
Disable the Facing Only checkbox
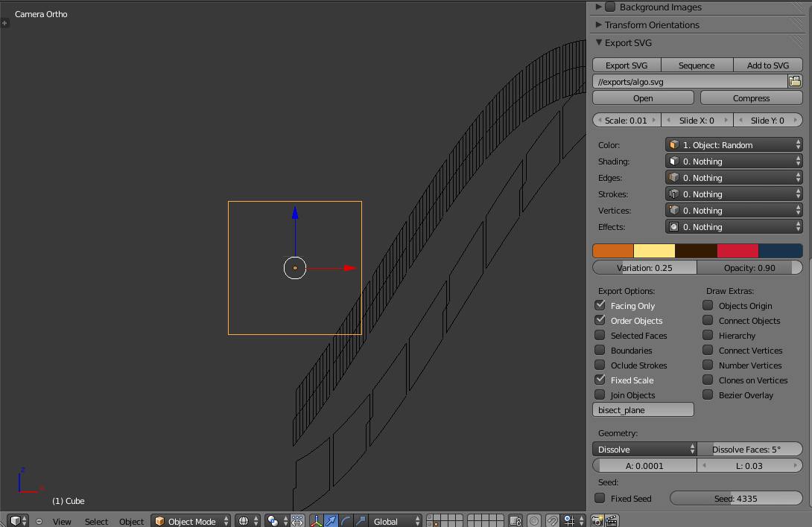click(x=600, y=305)
